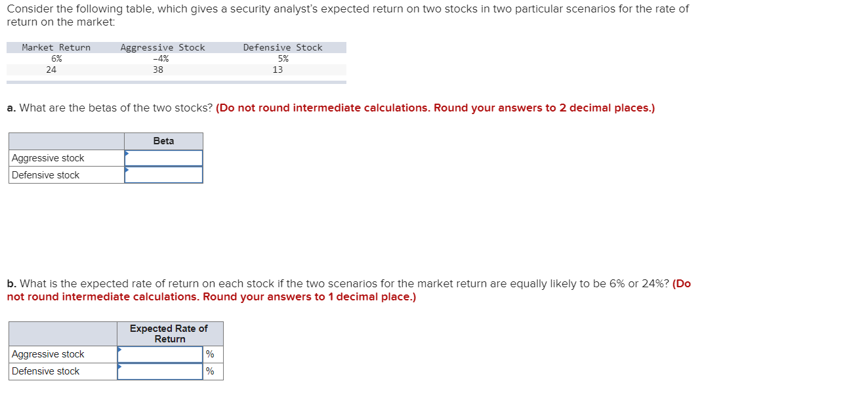Click the blue marker in Defensive stock Beta cell

[x=127, y=171]
